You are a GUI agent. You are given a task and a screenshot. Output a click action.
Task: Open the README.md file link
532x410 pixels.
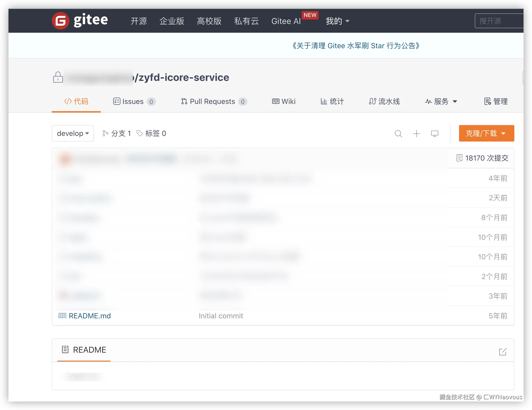pyautogui.click(x=90, y=316)
